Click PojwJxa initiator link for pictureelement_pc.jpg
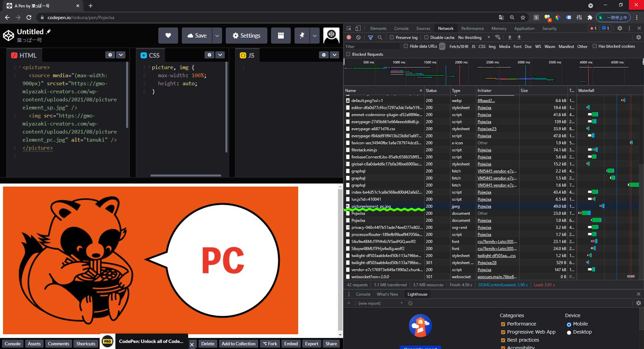The width and height of the screenshot is (644, 349). (484, 206)
